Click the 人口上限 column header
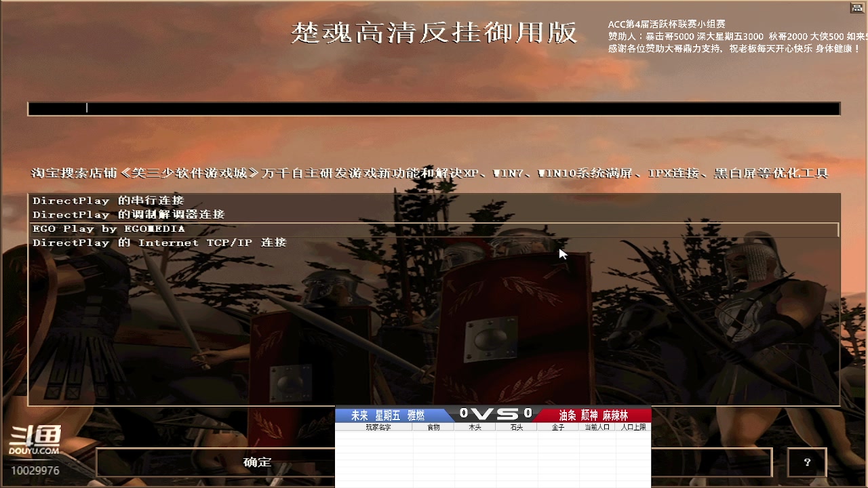Viewport: 868px width, 488px height. pyautogui.click(x=633, y=427)
